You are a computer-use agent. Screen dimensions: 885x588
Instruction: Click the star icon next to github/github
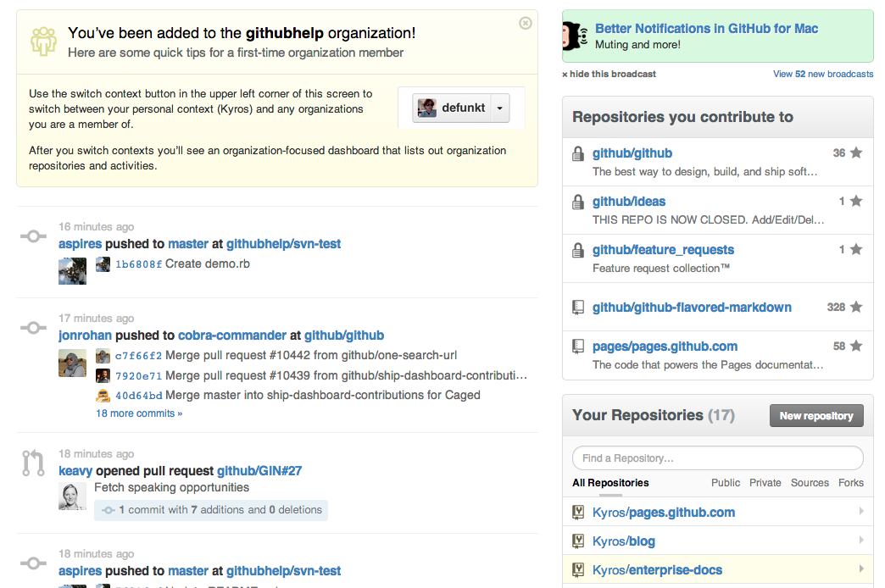tap(855, 153)
